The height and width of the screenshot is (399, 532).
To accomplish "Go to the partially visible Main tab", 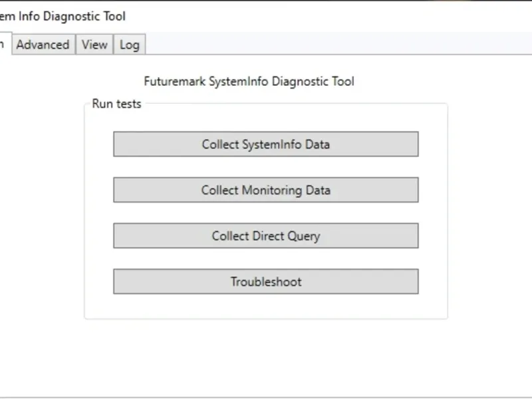I will coord(3,45).
